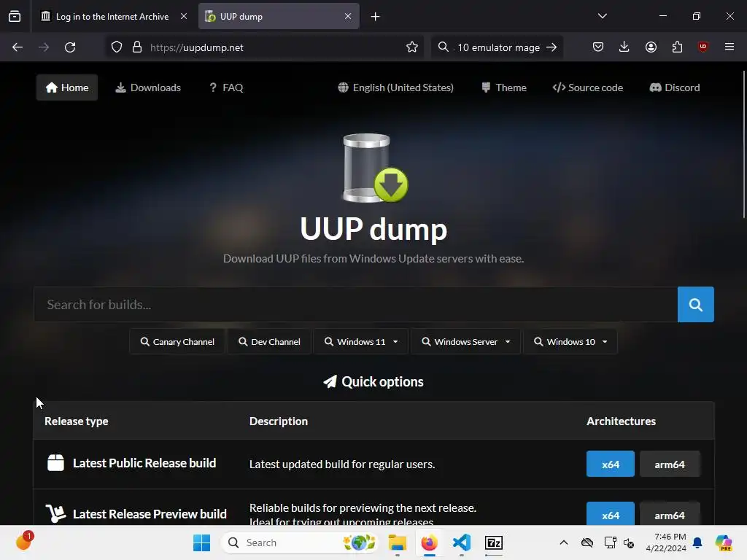
Task: Open the network status tray icon
Action: (x=610, y=542)
